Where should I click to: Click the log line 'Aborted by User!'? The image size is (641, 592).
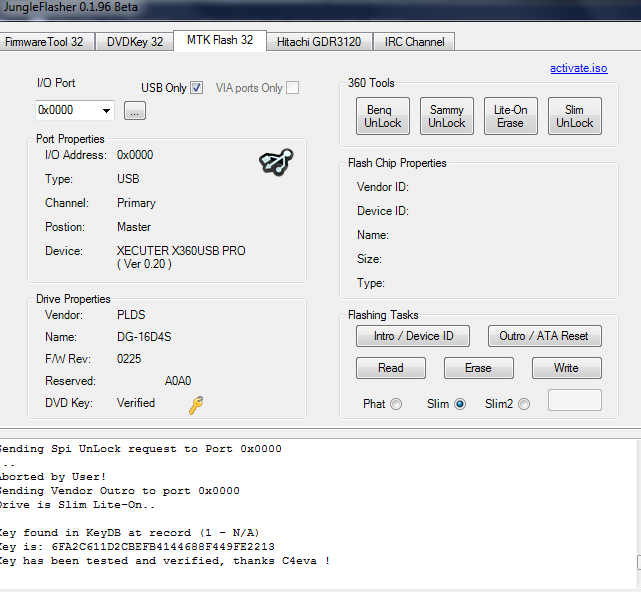click(x=53, y=477)
